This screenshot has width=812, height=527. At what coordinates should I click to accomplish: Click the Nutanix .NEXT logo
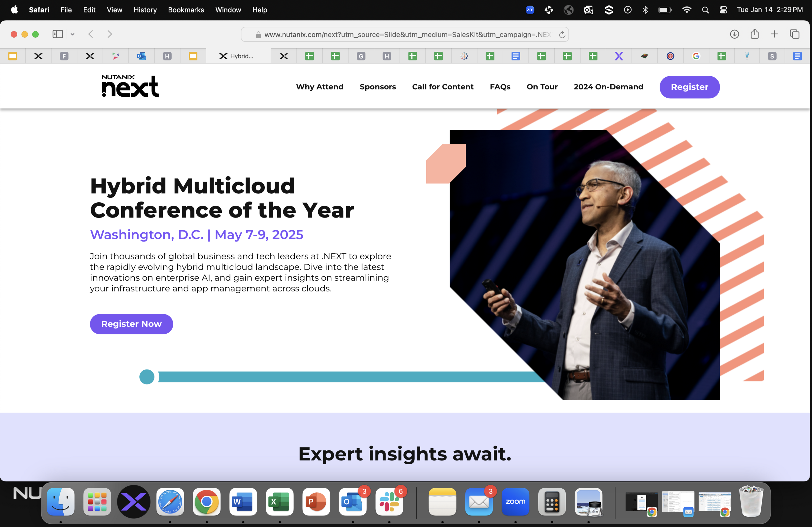130,86
